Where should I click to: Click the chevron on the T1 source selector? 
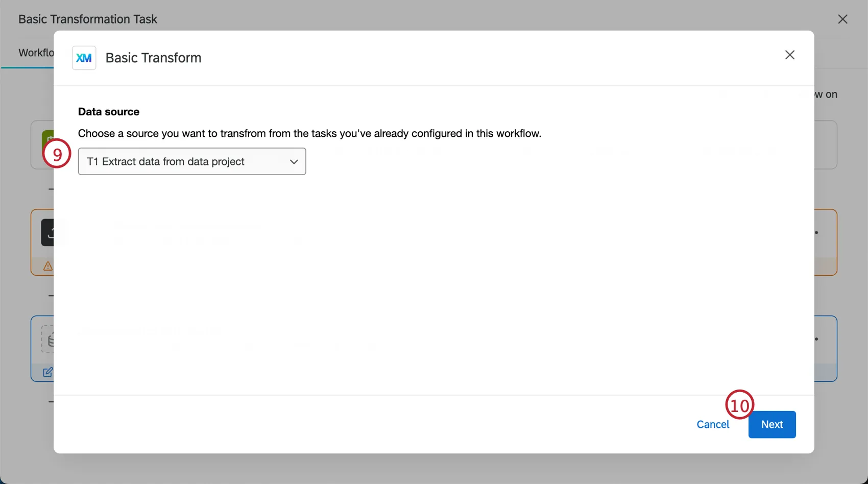pyautogui.click(x=294, y=161)
